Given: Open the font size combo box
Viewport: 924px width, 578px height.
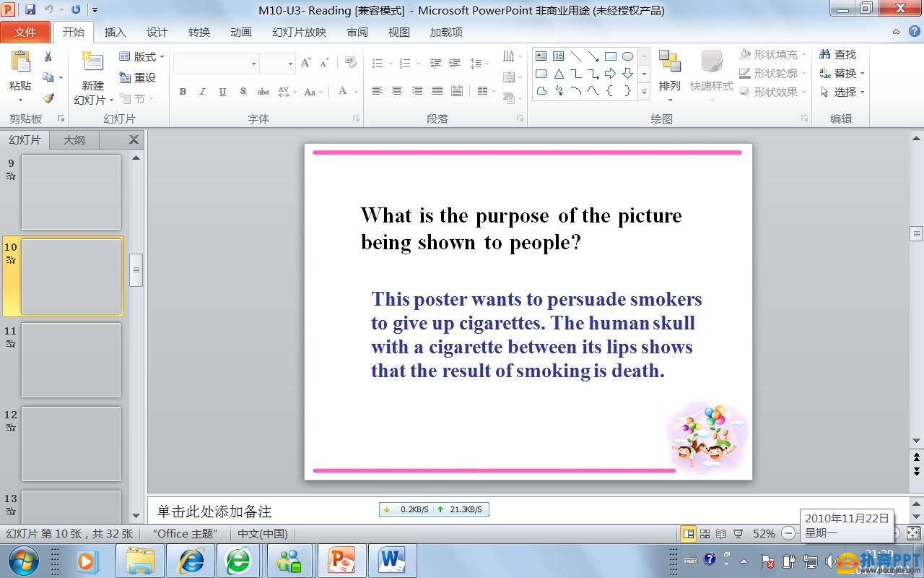Looking at the screenshot, I should tap(277, 64).
